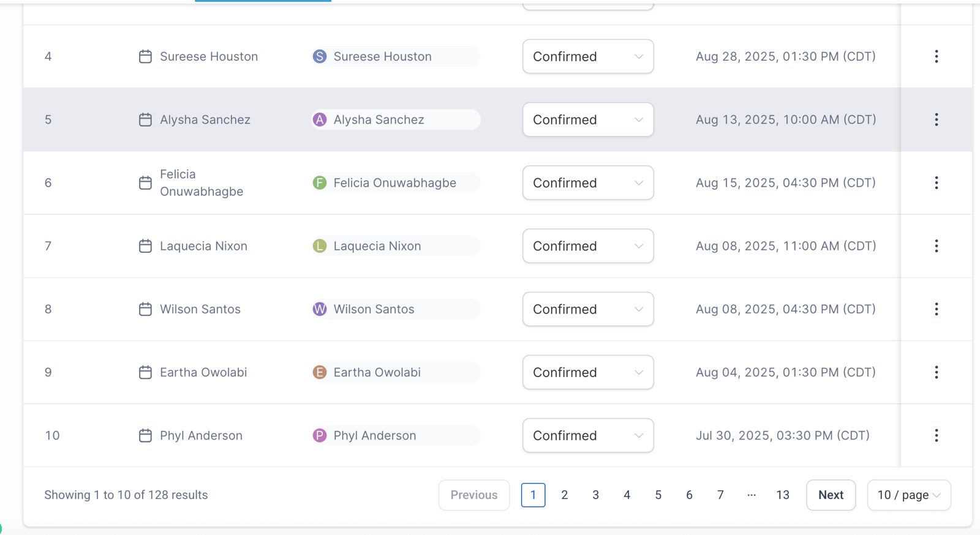Click the calendar icon next to Eartha Owolabi
Viewport: 980px width, 535px height.
(145, 372)
